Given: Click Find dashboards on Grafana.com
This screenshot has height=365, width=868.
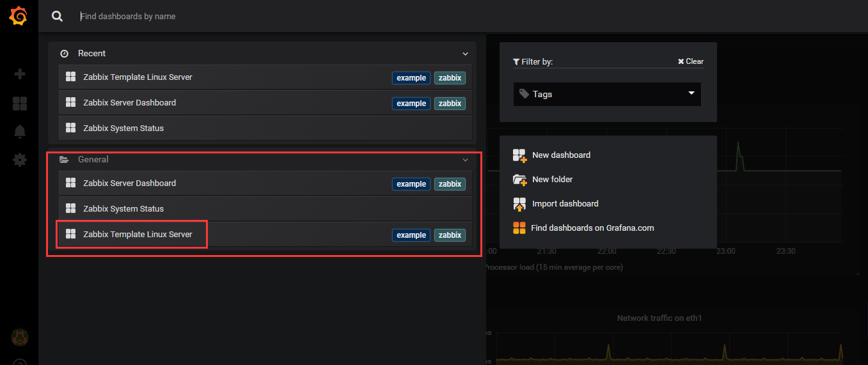Looking at the screenshot, I should pyautogui.click(x=592, y=228).
